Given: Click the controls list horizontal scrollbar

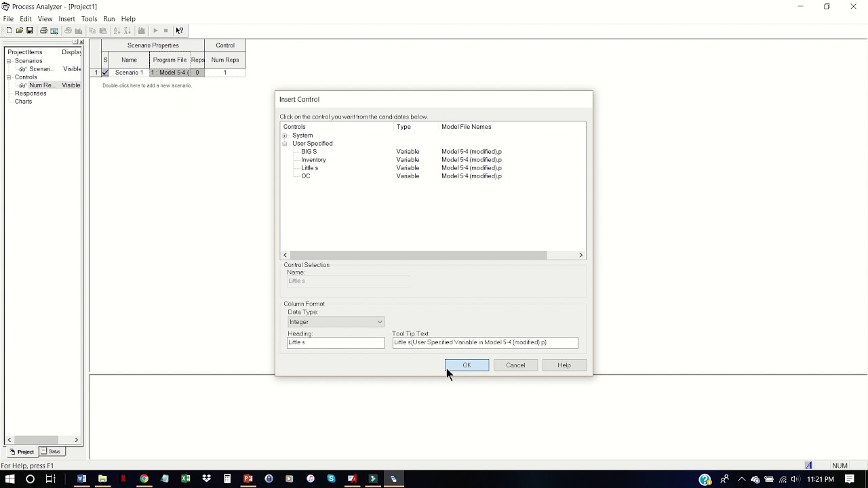Looking at the screenshot, I should tap(418, 255).
